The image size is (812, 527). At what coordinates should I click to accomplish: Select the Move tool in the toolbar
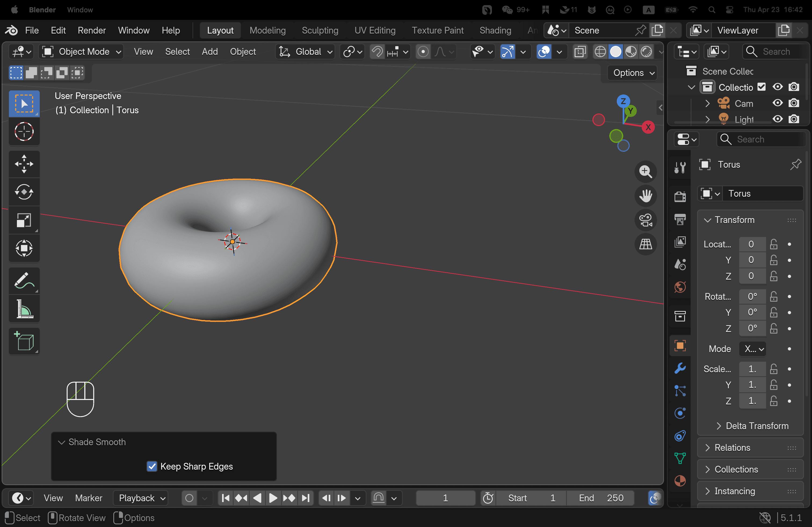(x=24, y=164)
